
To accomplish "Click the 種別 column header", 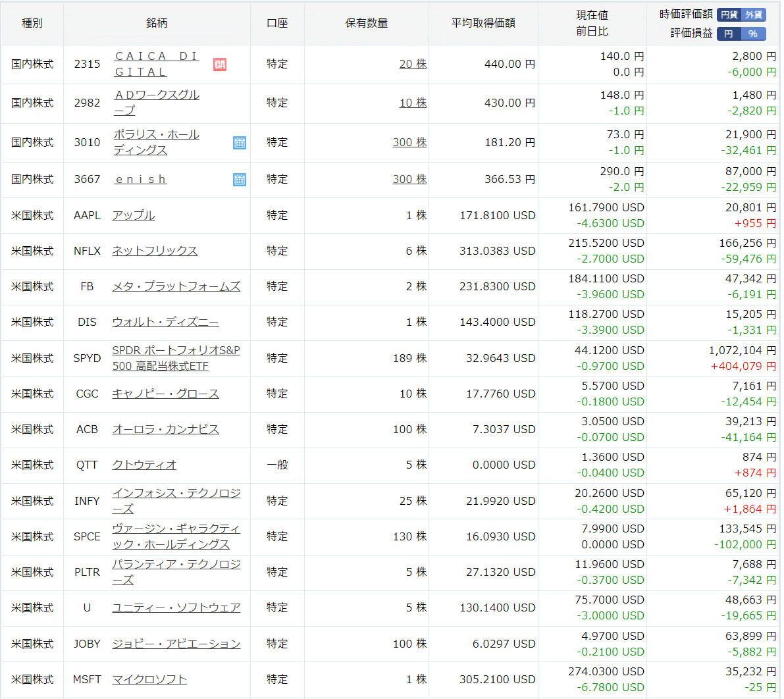I will (x=32, y=23).
